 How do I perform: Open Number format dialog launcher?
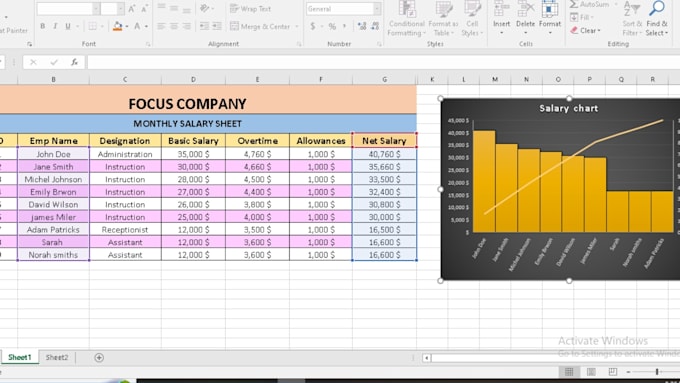pos(379,44)
